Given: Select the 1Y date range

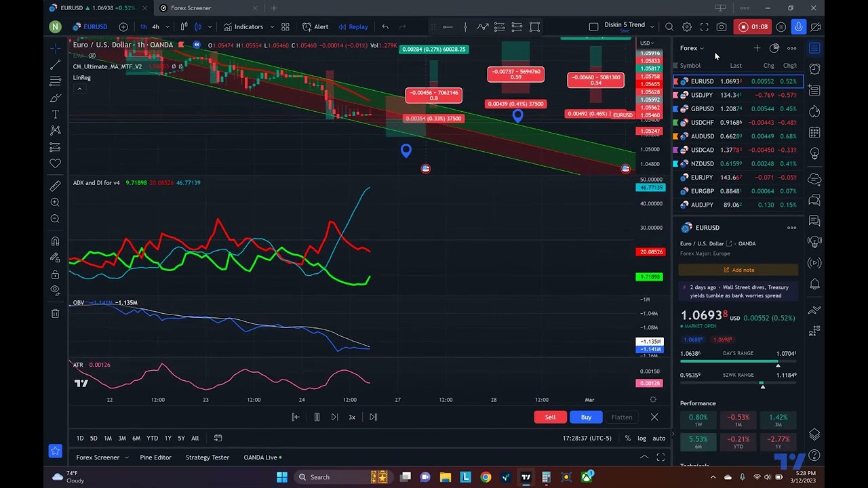Looking at the screenshot, I should [x=167, y=439].
